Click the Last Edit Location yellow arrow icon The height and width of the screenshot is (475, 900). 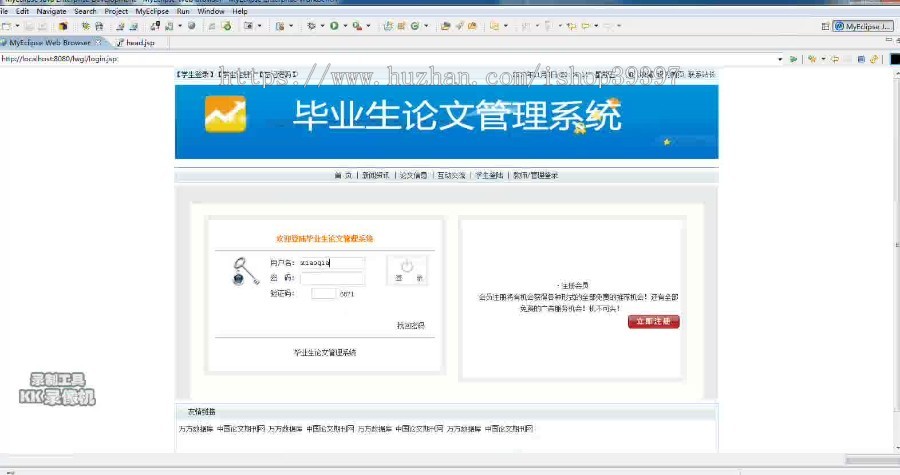click(x=571, y=26)
